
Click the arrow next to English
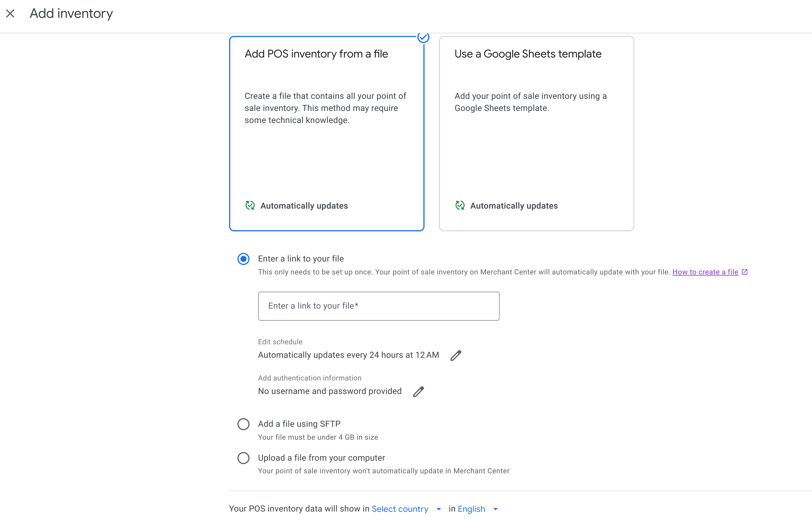(496, 509)
